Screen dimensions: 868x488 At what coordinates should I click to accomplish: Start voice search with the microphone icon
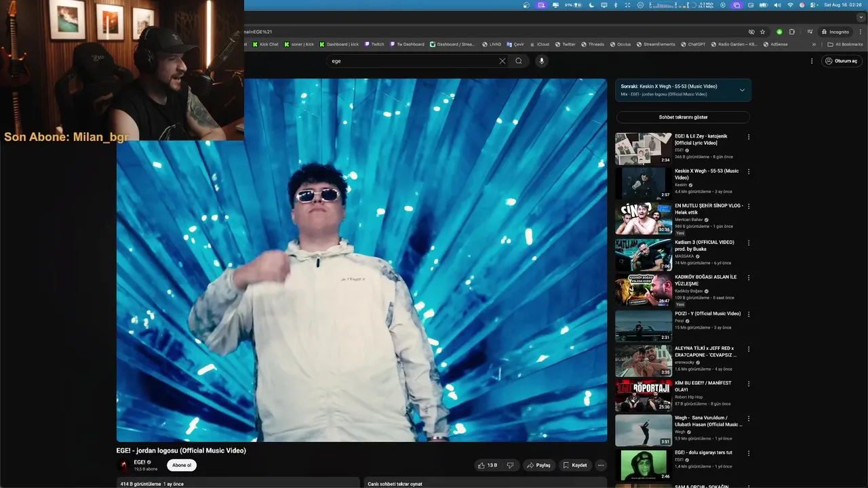[x=541, y=61]
